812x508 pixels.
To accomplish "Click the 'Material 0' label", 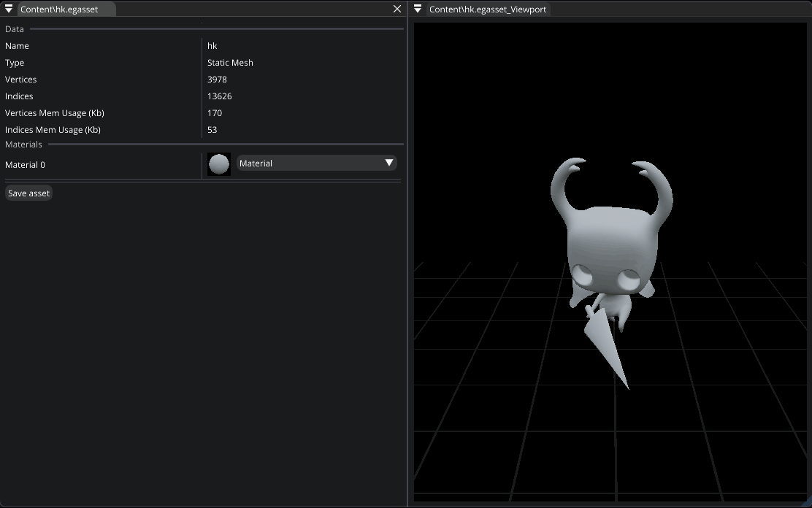I will tap(25, 165).
